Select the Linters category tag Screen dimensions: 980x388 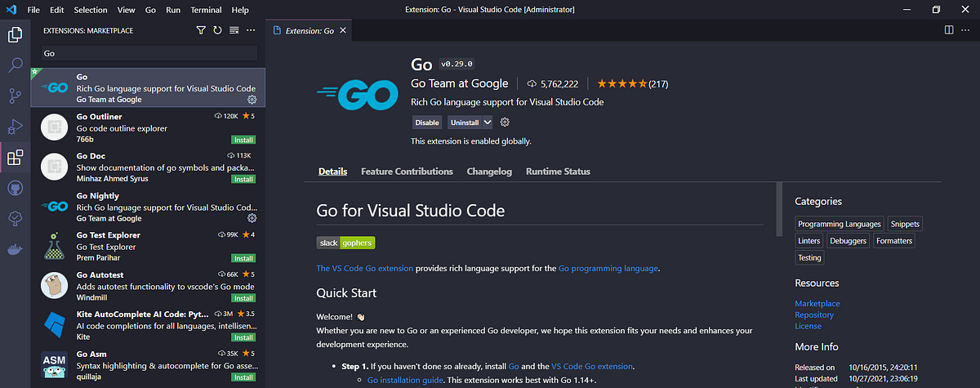[x=808, y=241]
